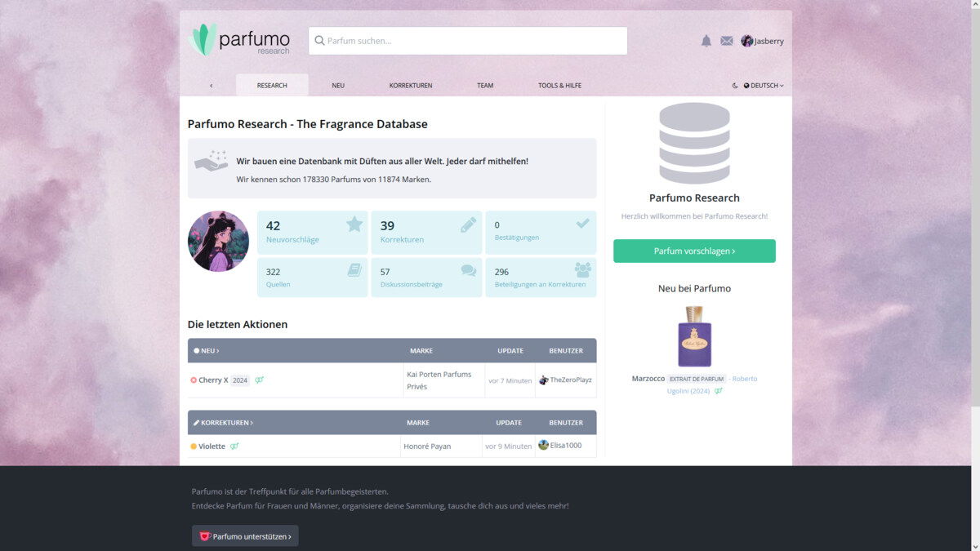Open the 322 Quellen tile
980x551 pixels.
tap(313, 278)
